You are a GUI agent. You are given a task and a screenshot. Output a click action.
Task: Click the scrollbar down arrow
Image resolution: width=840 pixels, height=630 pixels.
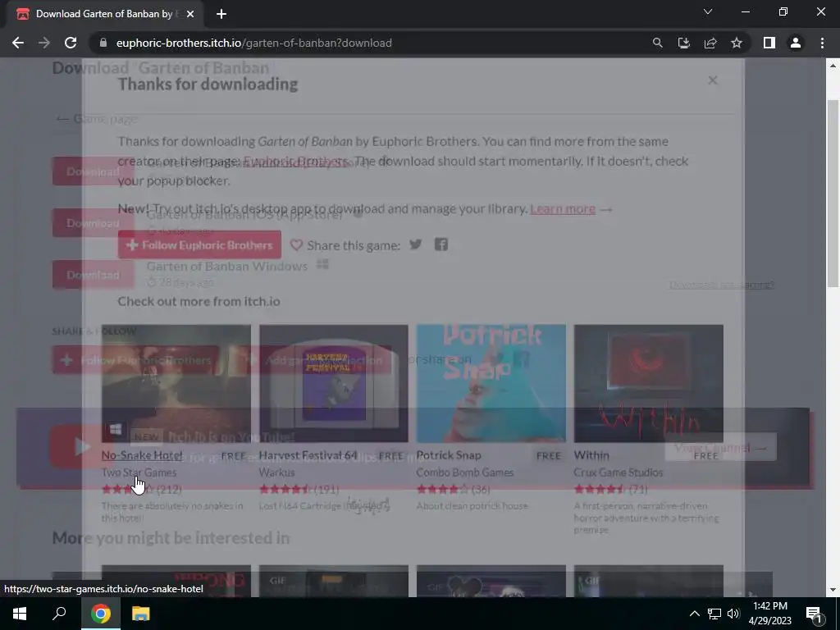click(832, 590)
